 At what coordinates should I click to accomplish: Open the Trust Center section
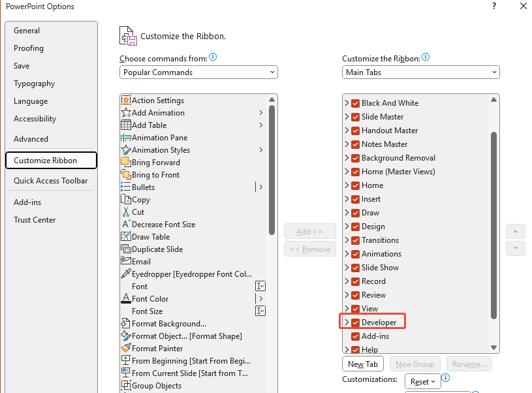pos(35,220)
